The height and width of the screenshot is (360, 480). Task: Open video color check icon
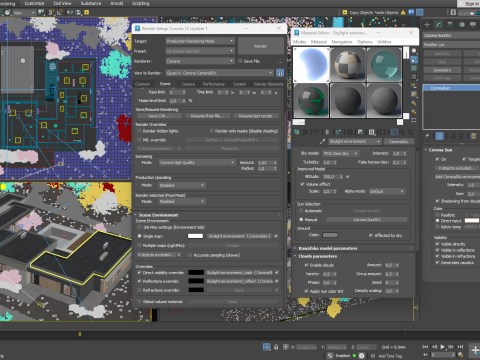414,86
